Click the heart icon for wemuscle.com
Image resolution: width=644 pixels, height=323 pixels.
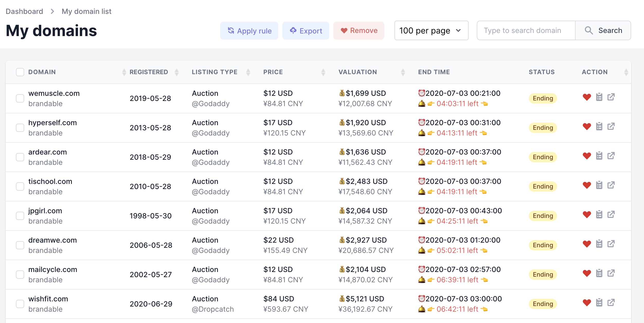[x=587, y=97]
